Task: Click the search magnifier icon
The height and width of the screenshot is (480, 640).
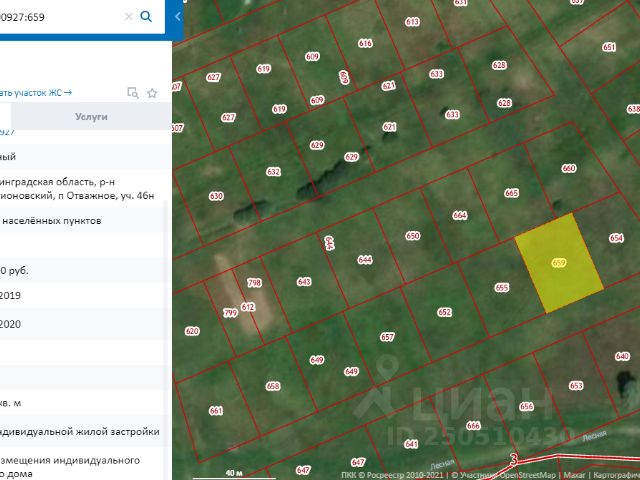Action: click(147, 17)
